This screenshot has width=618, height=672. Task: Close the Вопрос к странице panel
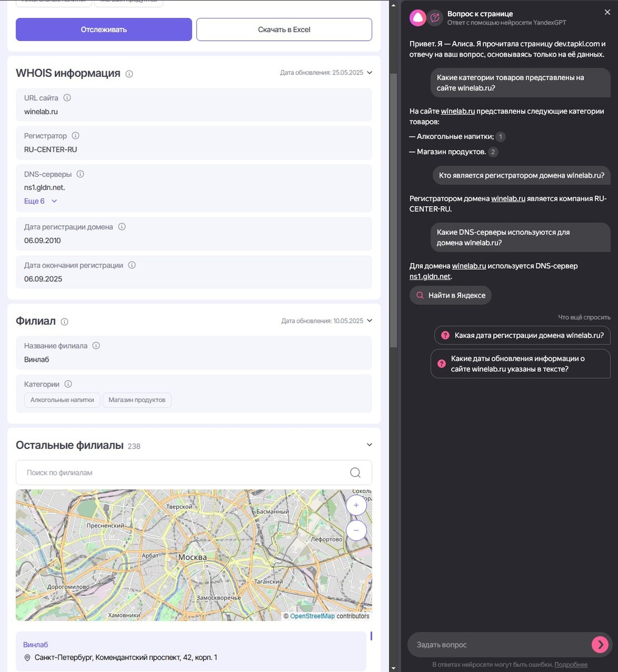point(607,12)
